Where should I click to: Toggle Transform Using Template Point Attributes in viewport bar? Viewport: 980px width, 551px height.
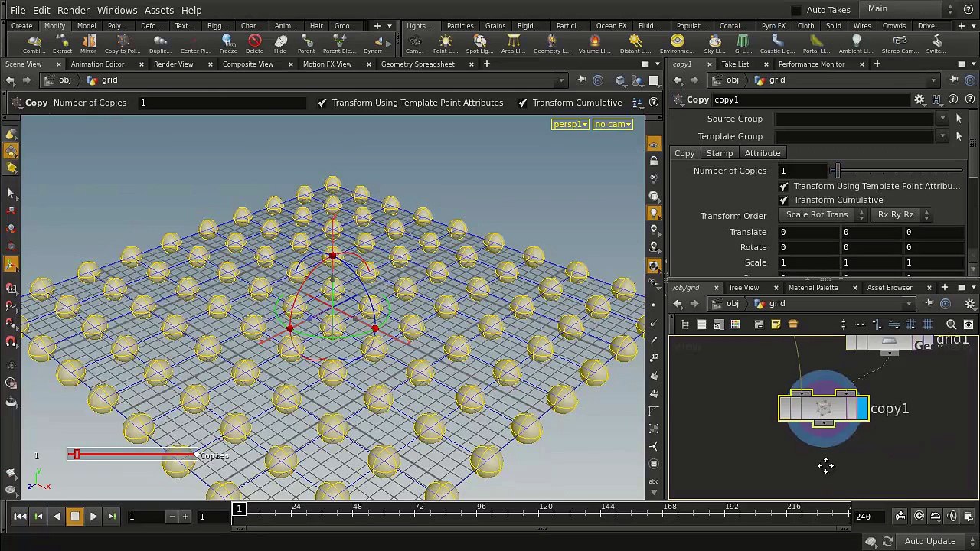tap(322, 103)
